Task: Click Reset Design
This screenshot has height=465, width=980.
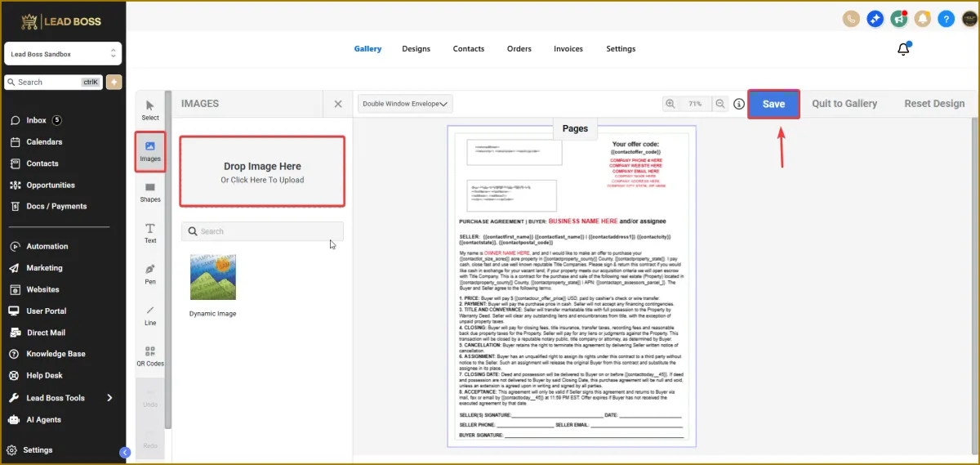Action: (x=934, y=104)
